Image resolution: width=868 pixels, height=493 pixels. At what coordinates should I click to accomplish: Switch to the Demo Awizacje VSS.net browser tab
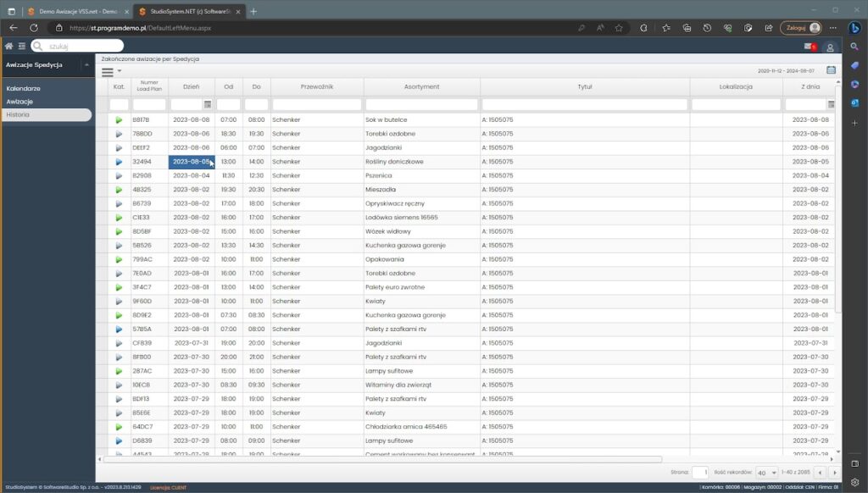coord(72,11)
